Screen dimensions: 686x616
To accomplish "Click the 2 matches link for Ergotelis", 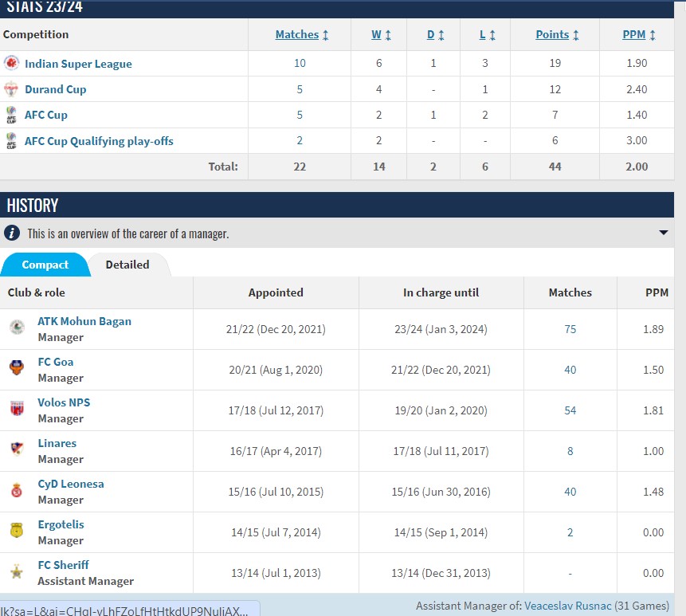I will point(570,532).
